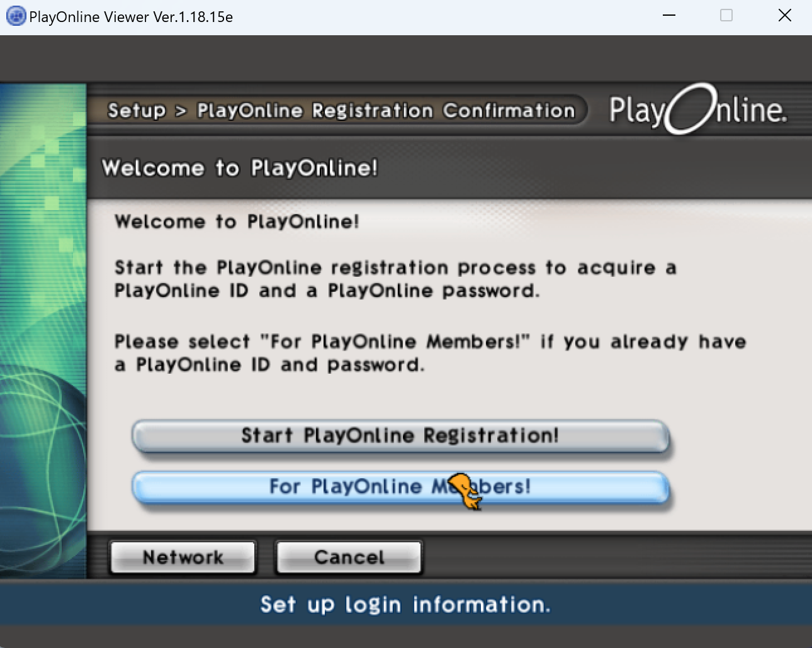
Task: Minimize the PlayOnline Viewer window
Action: click(x=669, y=16)
